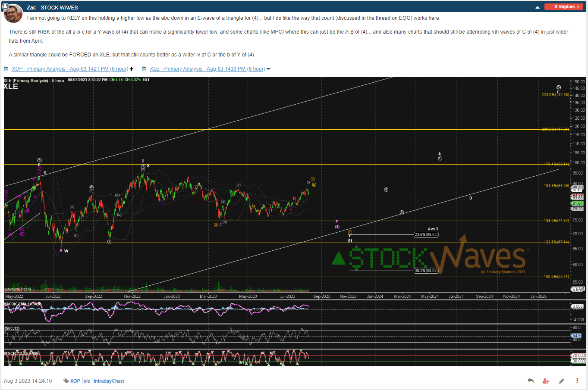Click the user badge on avatar
588x390 pixels.
5,6
